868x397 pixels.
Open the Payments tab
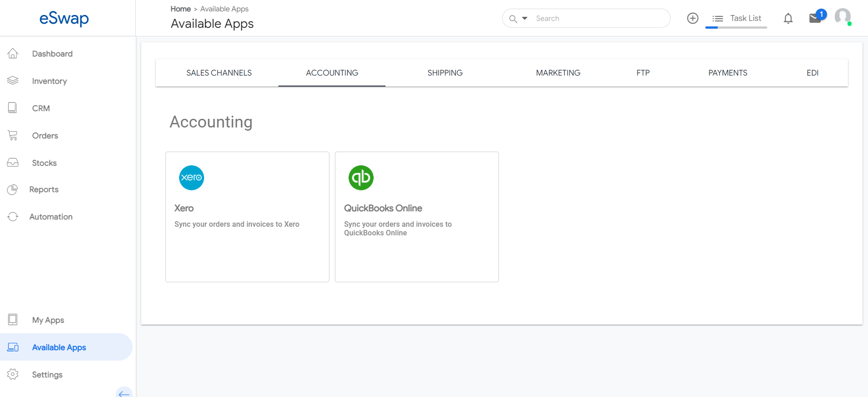(x=727, y=73)
